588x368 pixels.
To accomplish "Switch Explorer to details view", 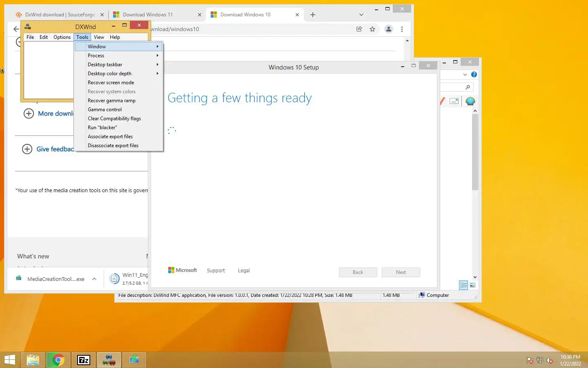I will tap(463, 285).
